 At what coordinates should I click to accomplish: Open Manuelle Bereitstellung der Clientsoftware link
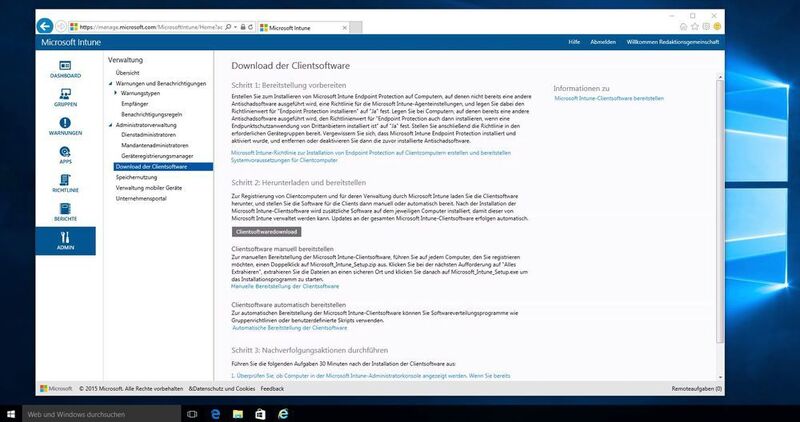click(x=285, y=287)
